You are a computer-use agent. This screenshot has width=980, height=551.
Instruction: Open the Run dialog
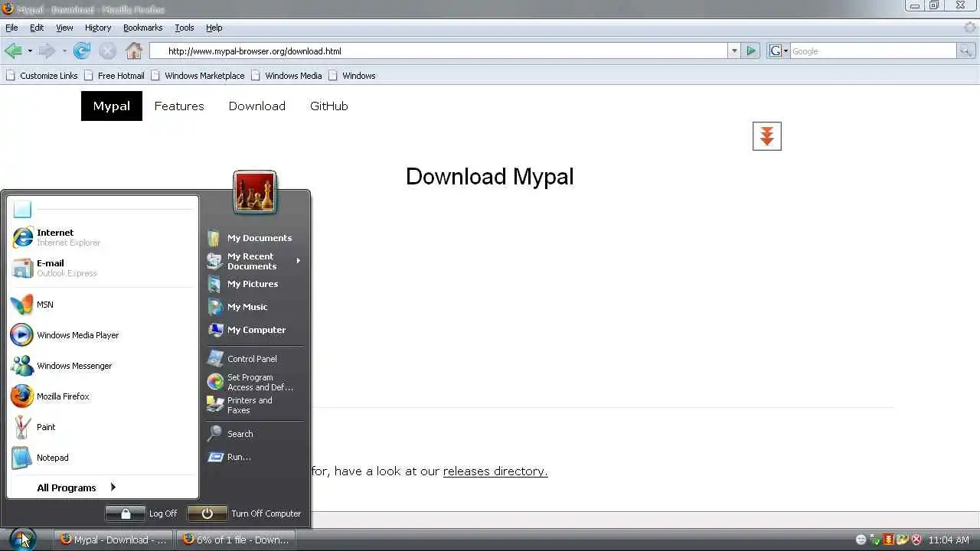(254, 457)
